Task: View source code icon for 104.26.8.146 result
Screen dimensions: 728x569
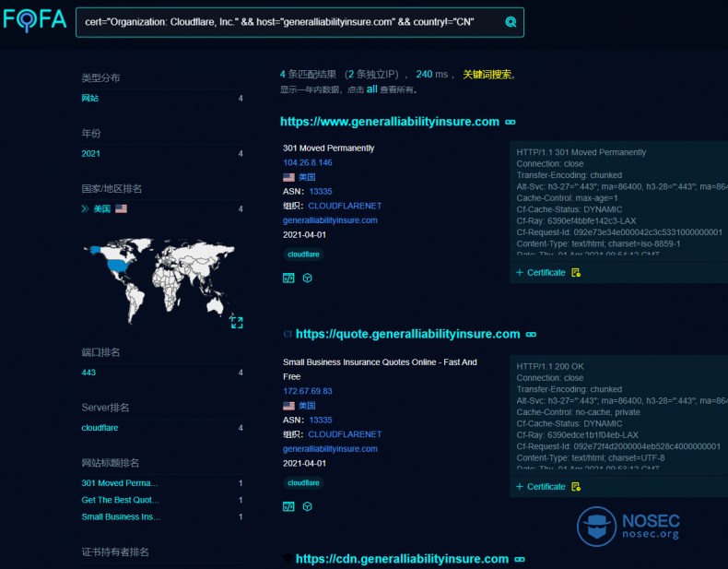Action: [288, 279]
